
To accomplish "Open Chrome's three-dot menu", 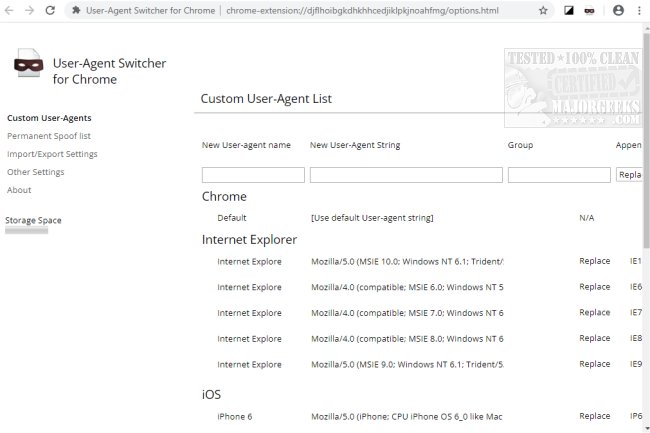I will (x=638, y=10).
